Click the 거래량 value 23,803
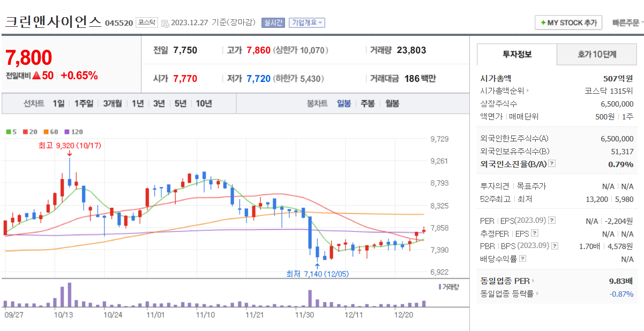The image size is (644, 331). (411, 50)
